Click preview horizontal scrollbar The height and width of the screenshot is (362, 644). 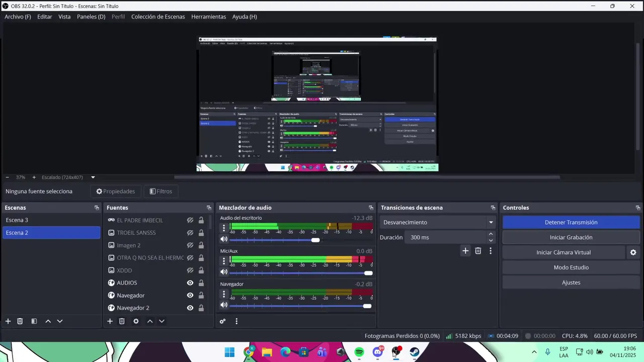367,177
